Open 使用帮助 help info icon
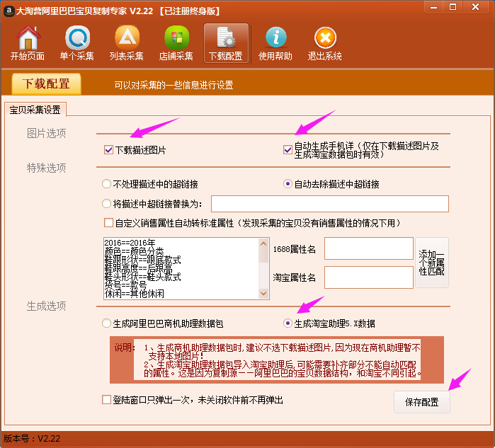 [275, 44]
